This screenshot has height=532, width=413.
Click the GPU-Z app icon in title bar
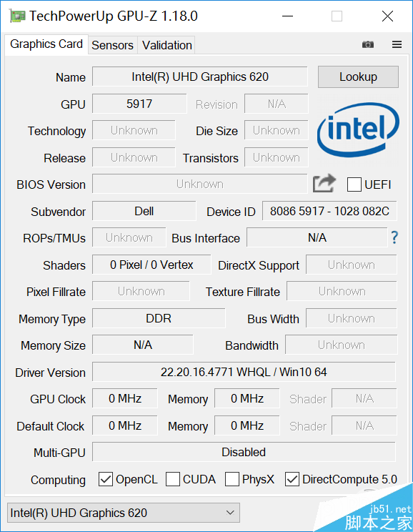click(17, 16)
